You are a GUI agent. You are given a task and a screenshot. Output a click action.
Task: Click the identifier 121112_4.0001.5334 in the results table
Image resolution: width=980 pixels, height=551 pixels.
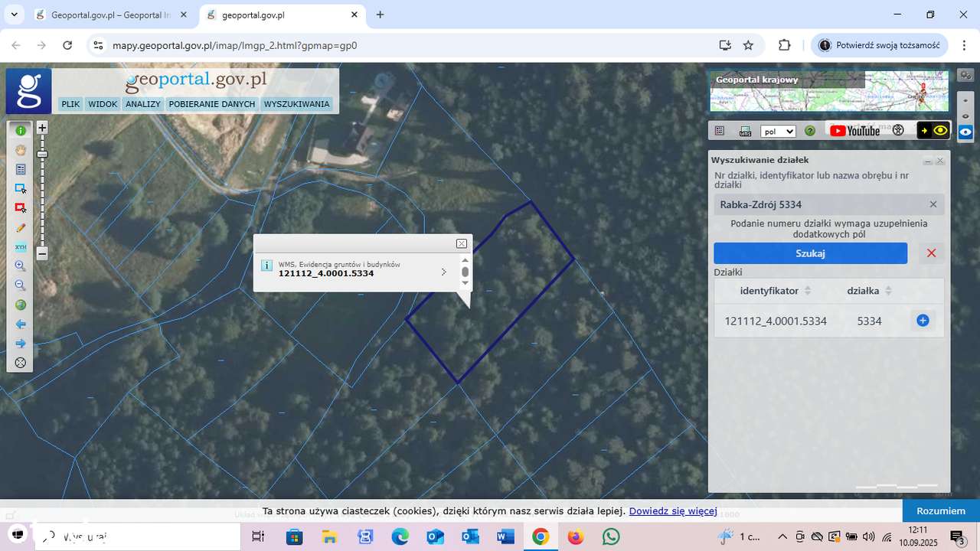[776, 321]
